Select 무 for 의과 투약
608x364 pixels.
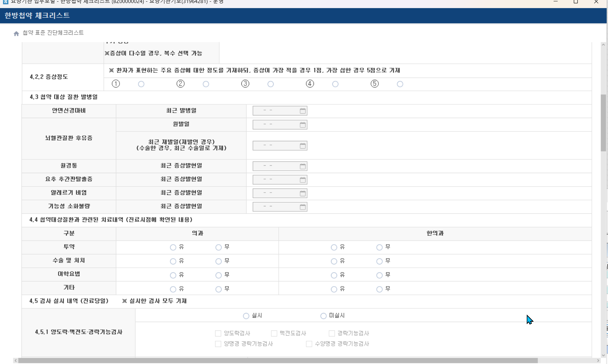pos(219,247)
